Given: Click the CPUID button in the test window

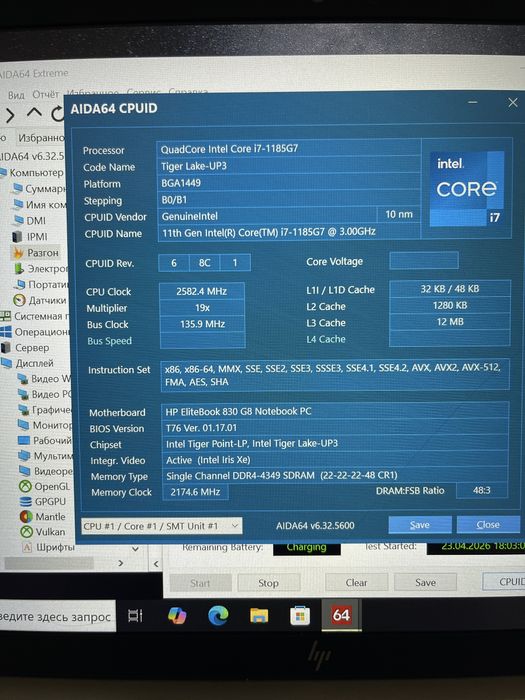Looking at the screenshot, I should pos(504,582).
